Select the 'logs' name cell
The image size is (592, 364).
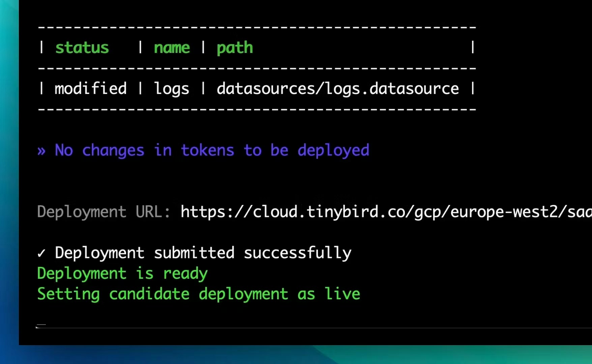click(x=172, y=89)
